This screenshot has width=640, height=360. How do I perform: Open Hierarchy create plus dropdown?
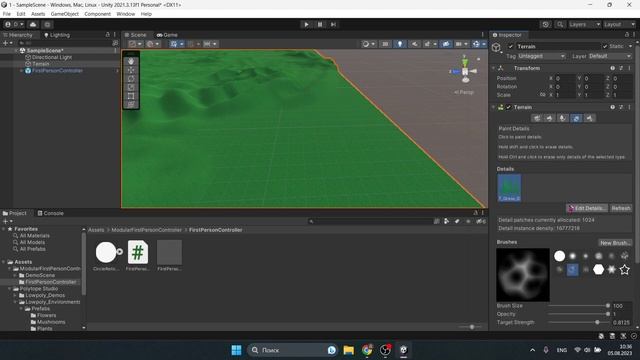[x=7, y=43]
